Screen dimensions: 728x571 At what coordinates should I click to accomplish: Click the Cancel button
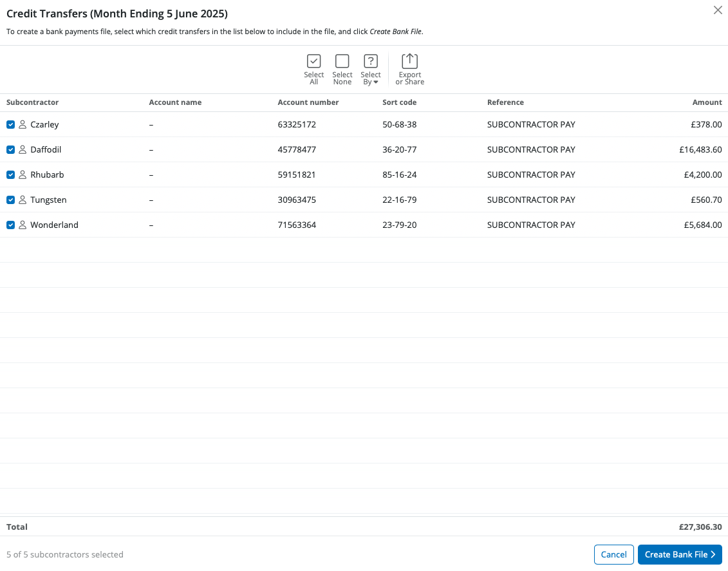(x=613, y=554)
